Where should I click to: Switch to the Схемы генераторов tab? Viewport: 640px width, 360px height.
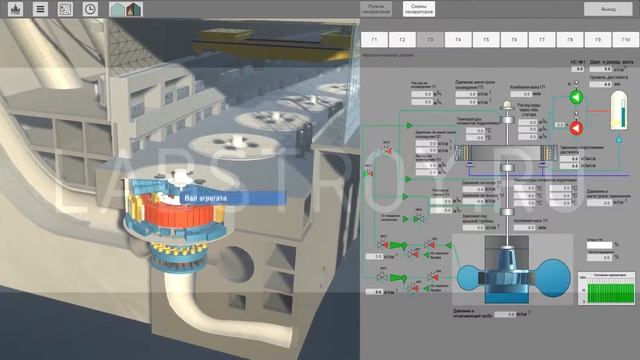[419, 9]
